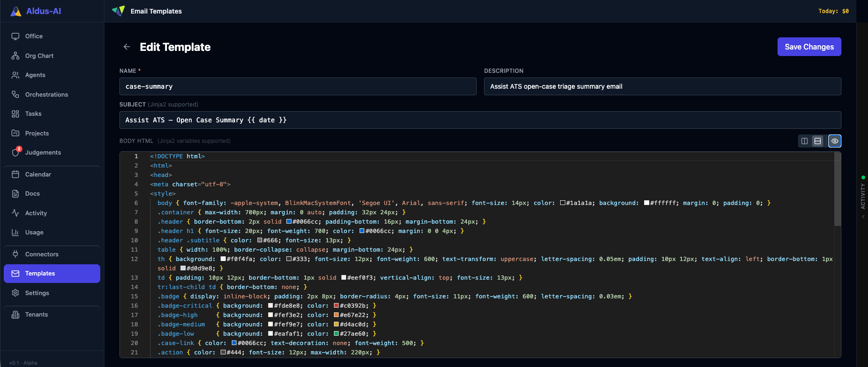Expand the Activity side panel
The height and width of the screenshot is (367, 868).
pyautogui.click(x=863, y=196)
